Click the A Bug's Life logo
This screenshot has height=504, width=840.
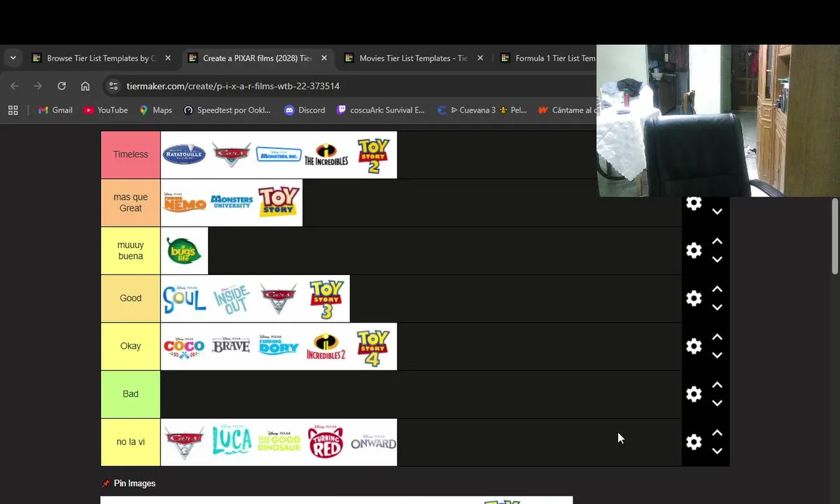tap(184, 251)
